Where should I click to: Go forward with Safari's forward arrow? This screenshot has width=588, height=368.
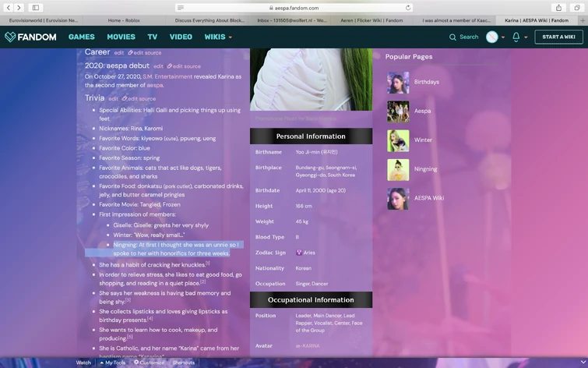click(x=19, y=8)
